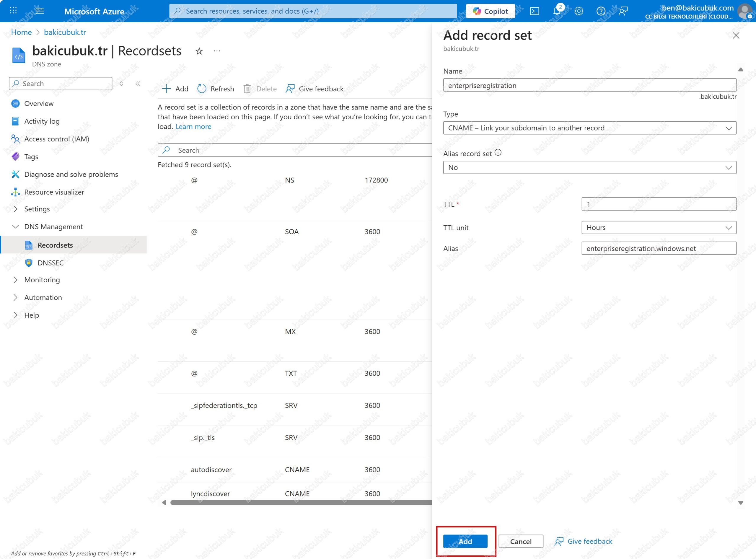This screenshot has height=559, width=756.
Task: Open Access control (IAM)
Action: coord(56,139)
